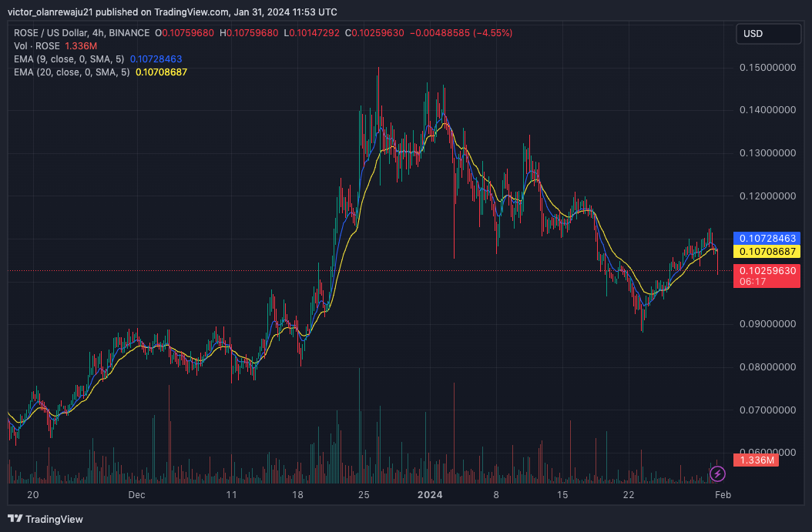Click the 25 date on time axis

[x=364, y=495]
